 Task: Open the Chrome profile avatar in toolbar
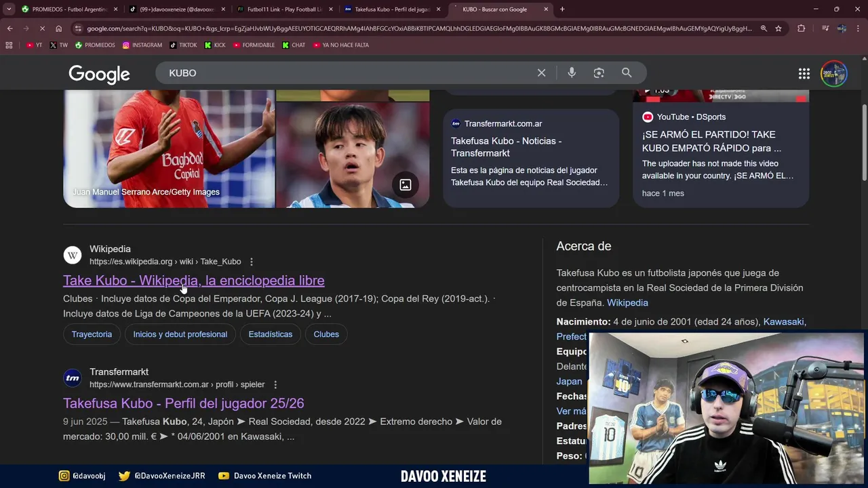pos(842,28)
